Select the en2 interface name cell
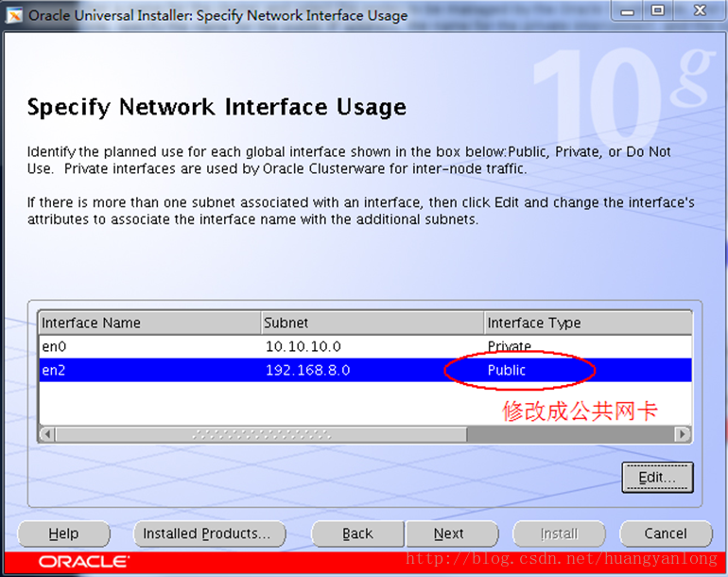 coord(149,370)
